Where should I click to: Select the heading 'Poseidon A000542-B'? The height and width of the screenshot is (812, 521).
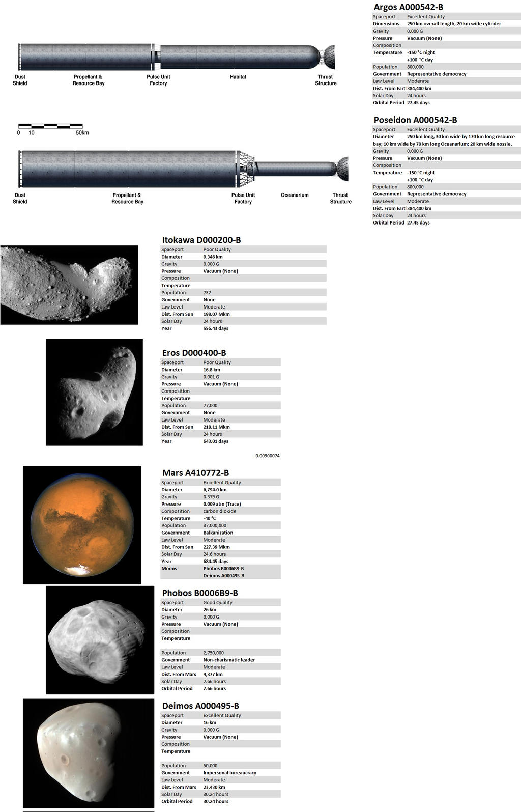415,120
